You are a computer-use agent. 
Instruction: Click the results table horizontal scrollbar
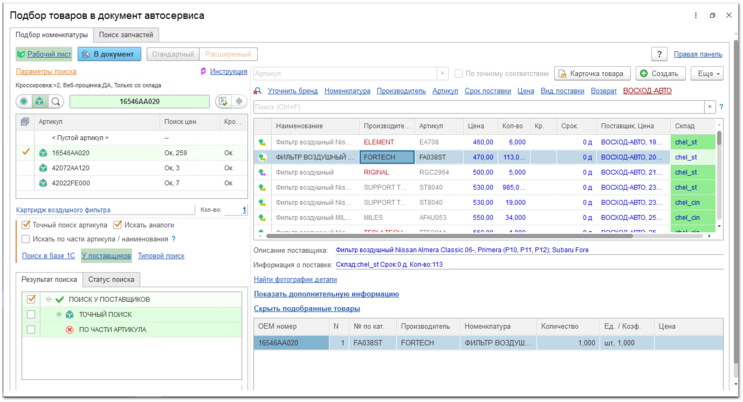click(449, 236)
